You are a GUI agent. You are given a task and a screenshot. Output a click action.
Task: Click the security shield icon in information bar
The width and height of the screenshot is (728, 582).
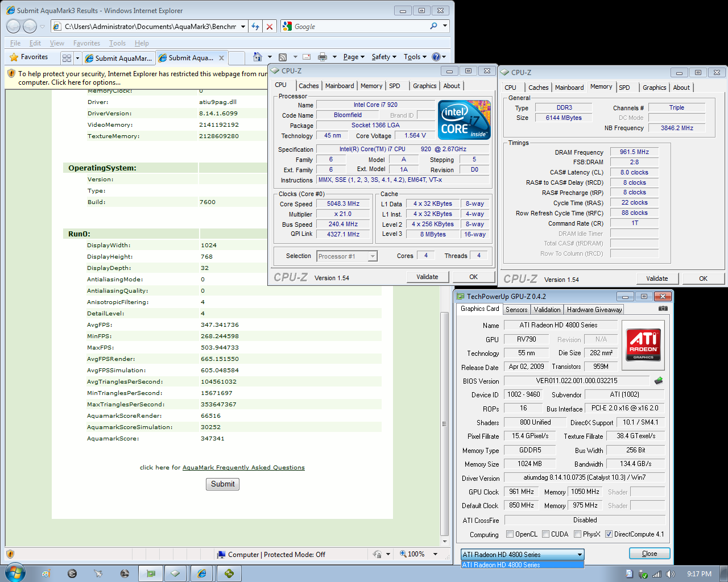11,74
